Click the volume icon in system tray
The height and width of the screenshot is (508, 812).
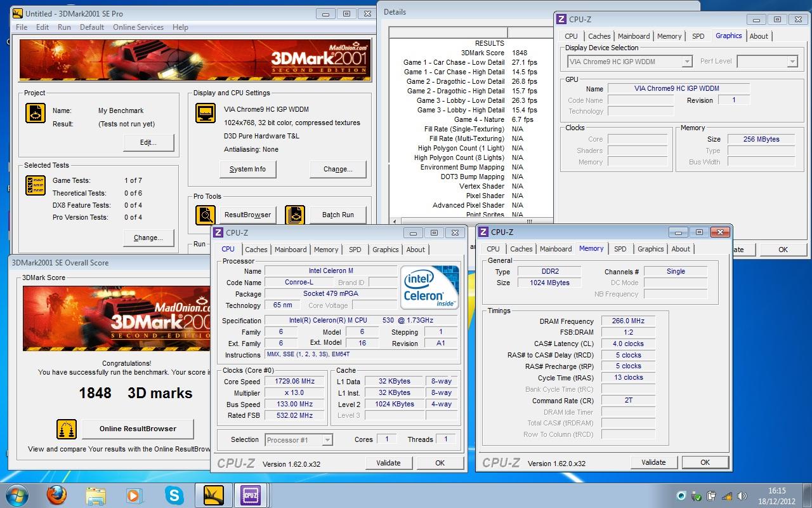742,495
